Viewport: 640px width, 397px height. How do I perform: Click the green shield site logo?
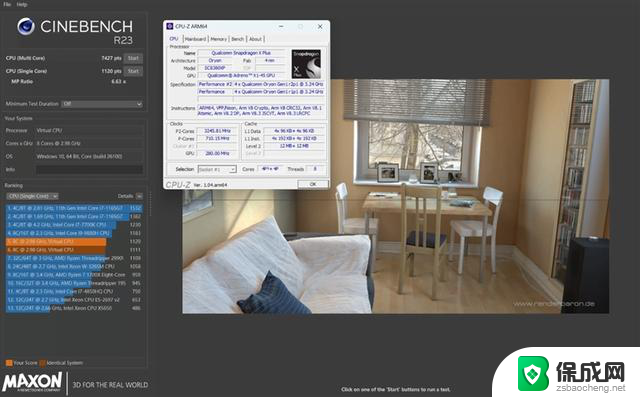point(533,373)
